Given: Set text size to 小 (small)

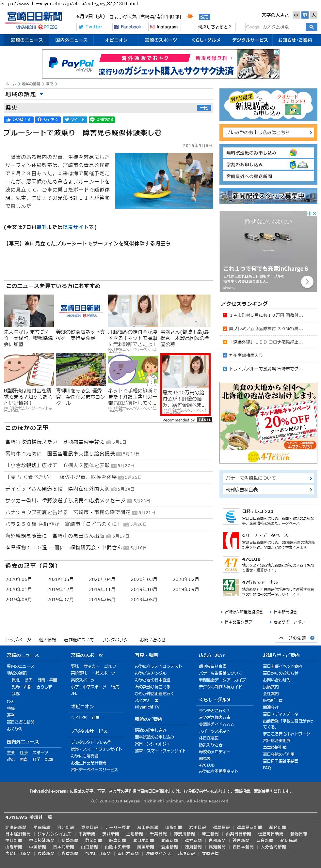Looking at the screenshot, I should point(296,15).
